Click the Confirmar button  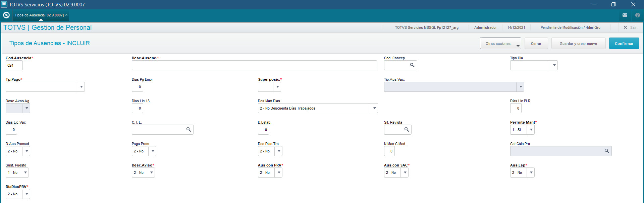click(624, 44)
